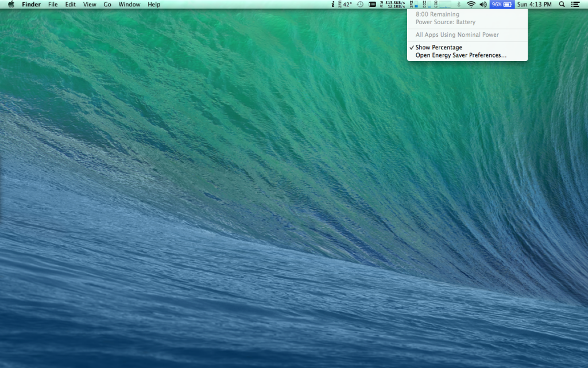
Task: Click the network speed KB/s indicator
Action: click(393, 5)
